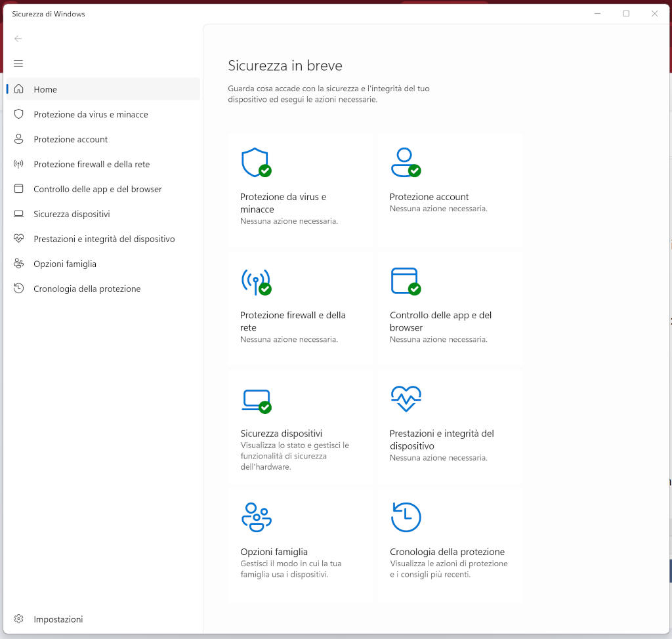Click 'Visualizza le azioni di protezione' description
The height and width of the screenshot is (639, 672).
[x=449, y=569]
